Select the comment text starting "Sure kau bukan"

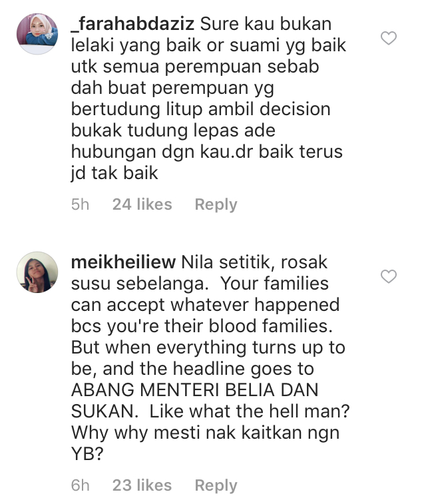point(209,99)
